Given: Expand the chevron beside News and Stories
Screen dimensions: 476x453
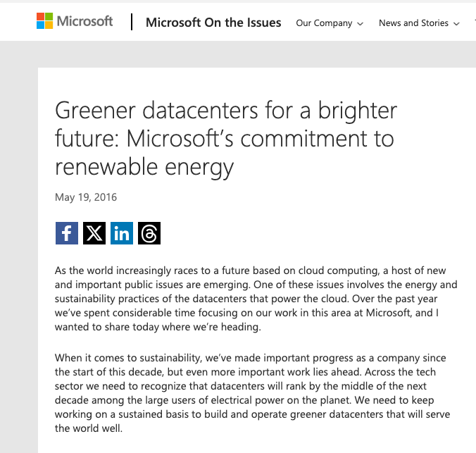Looking at the screenshot, I should (456, 24).
